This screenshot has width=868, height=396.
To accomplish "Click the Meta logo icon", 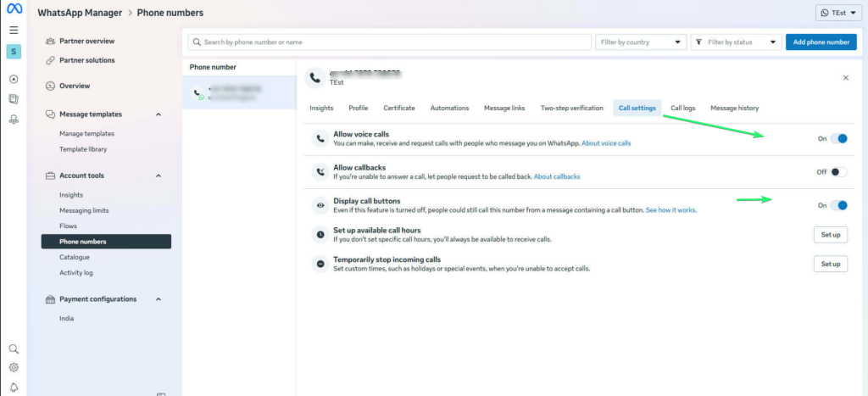I will [14, 12].
